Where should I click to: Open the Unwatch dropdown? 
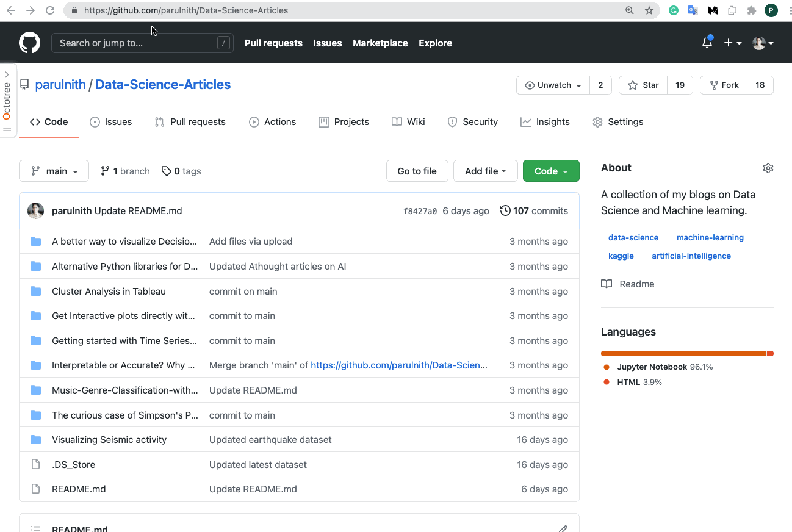553,85
